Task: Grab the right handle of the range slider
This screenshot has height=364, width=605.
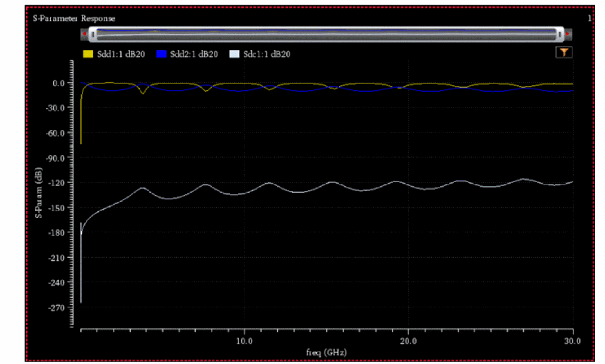Action: coord(560,34)
